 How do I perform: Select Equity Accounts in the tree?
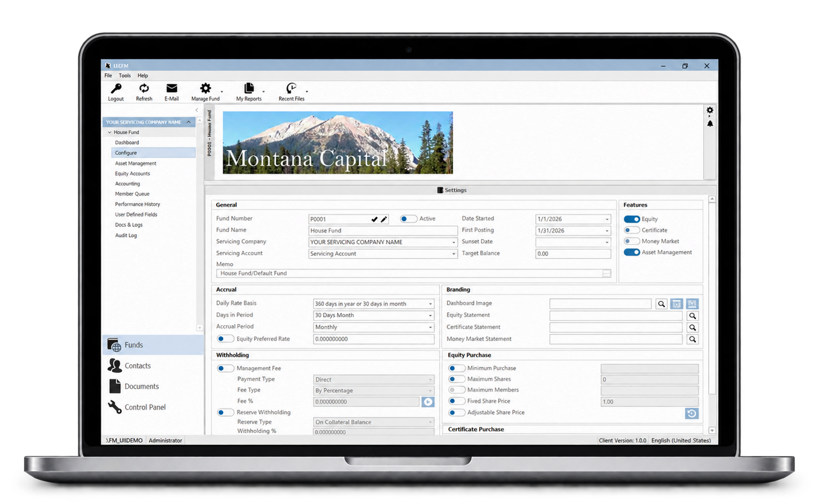[132, 174]
